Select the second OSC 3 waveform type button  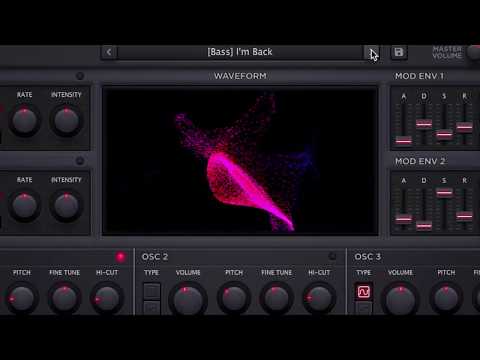click(x=364, y=308)
